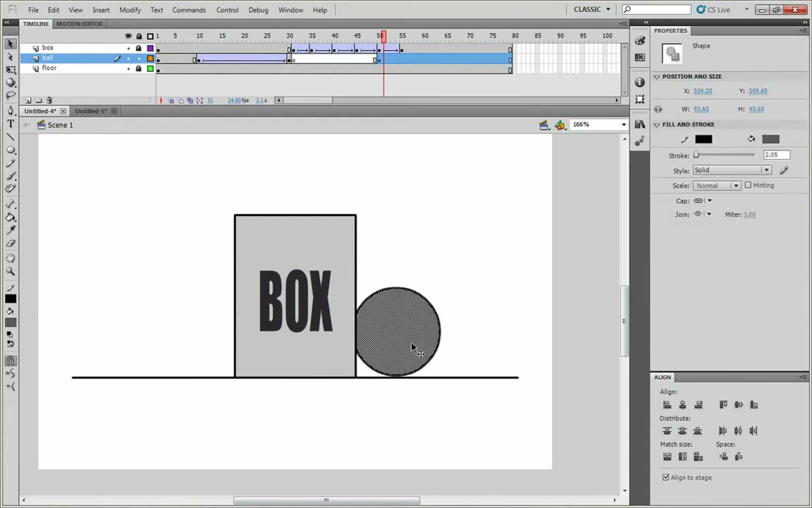Open the Swatches panel icon
The height and width of the screenshot is (508, 812).
[x=640, y=58]
